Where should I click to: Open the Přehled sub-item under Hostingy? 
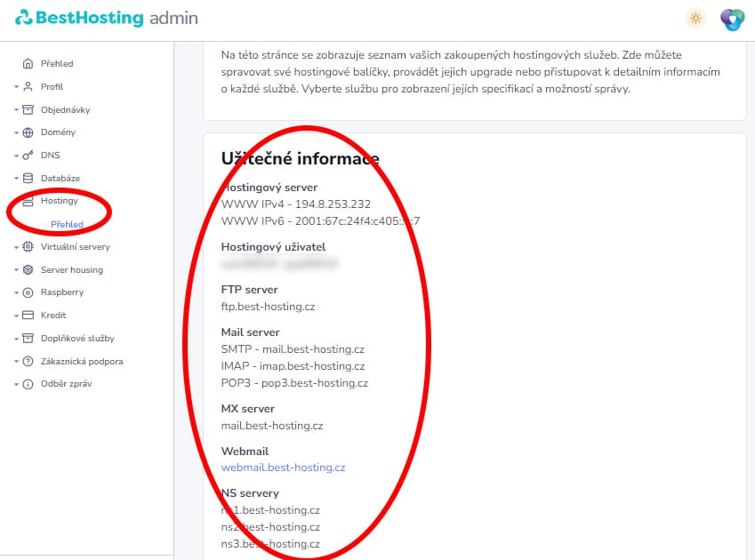pyautogui.click(x=67, y=224)
